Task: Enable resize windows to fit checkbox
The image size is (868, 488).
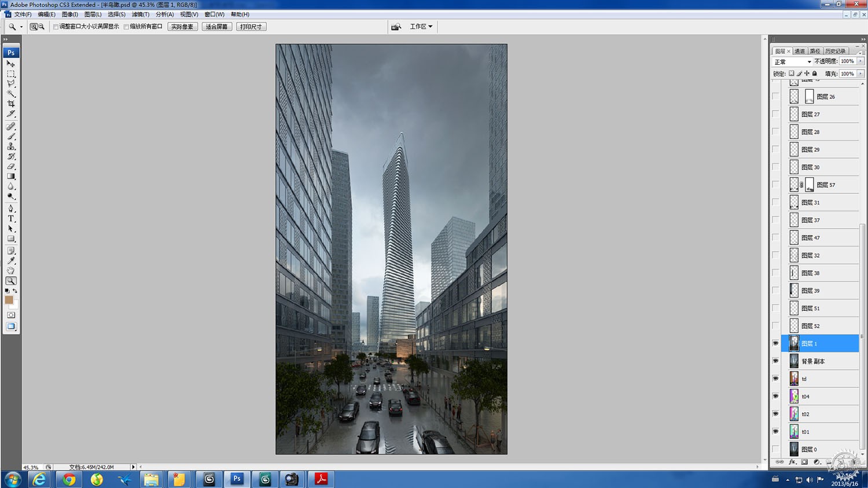Action: (56, 27)
